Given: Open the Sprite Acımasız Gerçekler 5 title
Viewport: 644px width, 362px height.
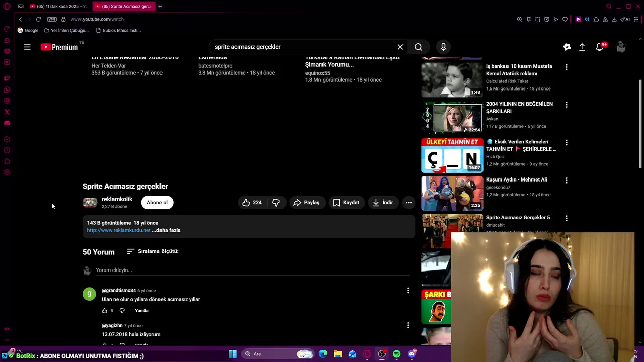Looking at the screenshot, I should (518, 218).
